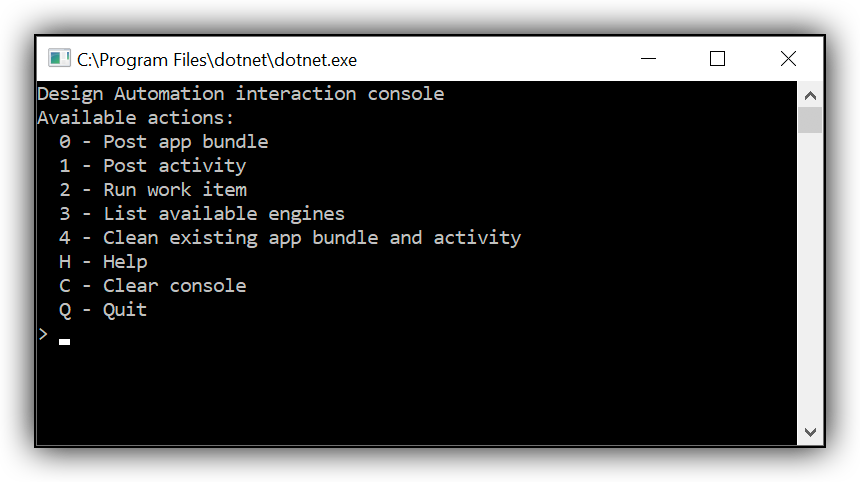
Task: Click the 'H - Help' line
Action: (x=103, y=262)
